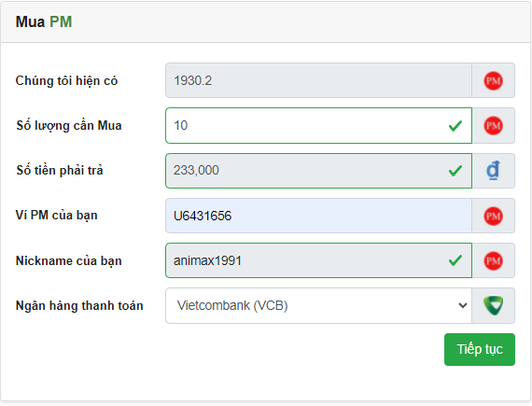Image resolution: width=532 pixels, height=406 pixels.
Task: Click the Vietcombank logo icon
Action: pyautogui.click(x=494, y=305)
